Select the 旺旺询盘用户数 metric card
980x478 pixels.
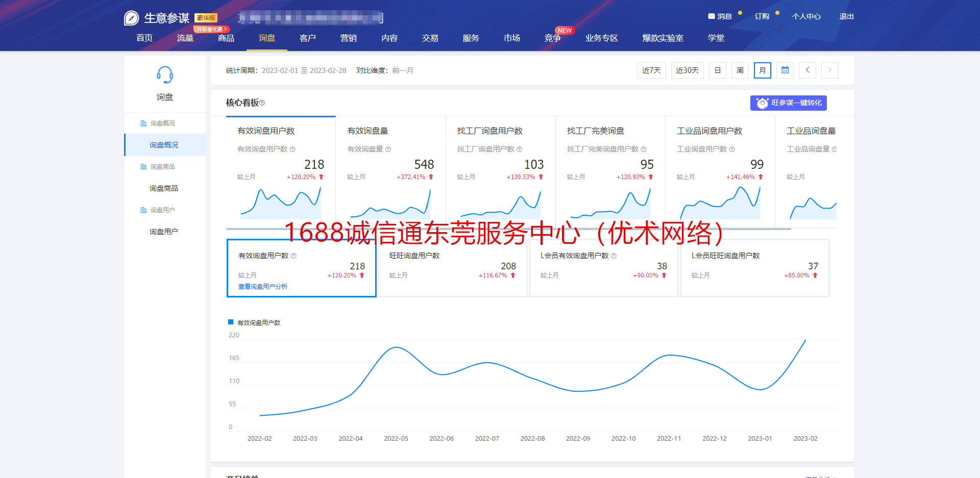click(452, 268)
